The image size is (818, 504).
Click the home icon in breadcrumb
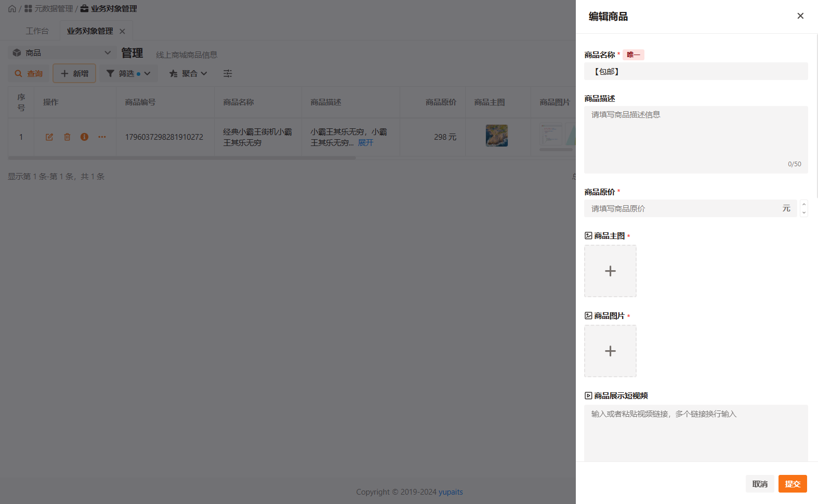(x=12, y=9)
